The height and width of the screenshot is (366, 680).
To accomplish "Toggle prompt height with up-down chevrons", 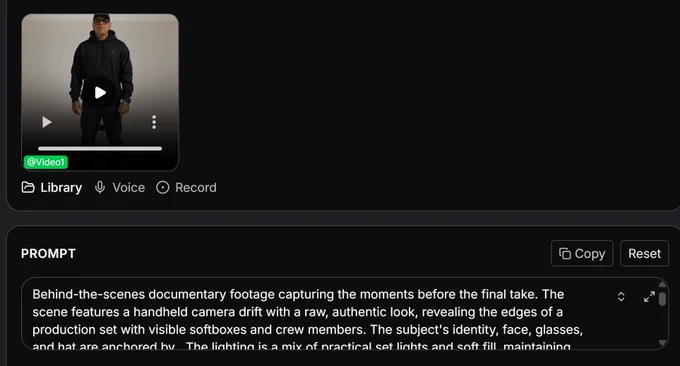I will pyautogui.click(x=621, y=297).
